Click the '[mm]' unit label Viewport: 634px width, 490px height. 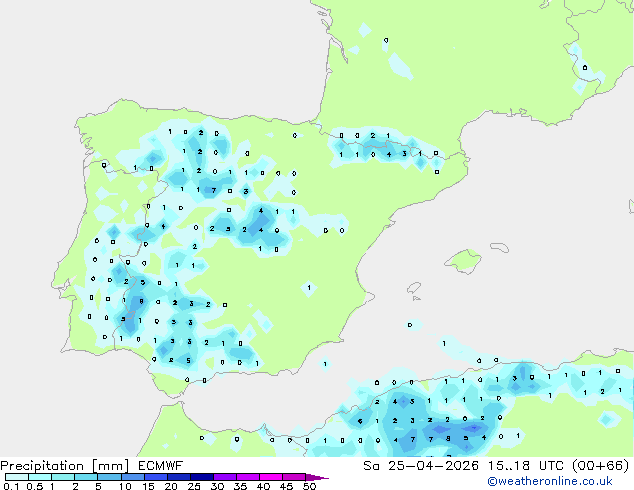pyautogui.click(x=110, y=466)
